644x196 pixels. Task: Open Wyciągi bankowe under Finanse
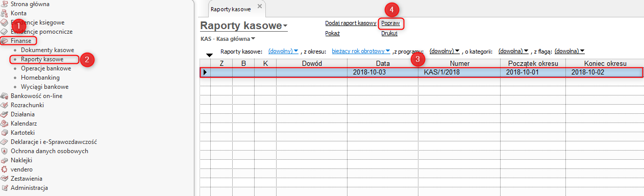(45, 87)
